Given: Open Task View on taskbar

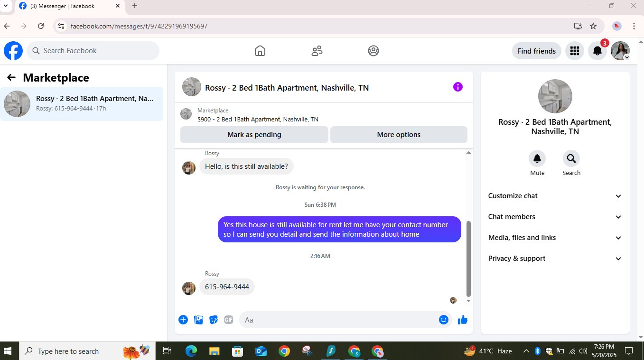Looking at the screenshot, I should (x=167, y=351).
